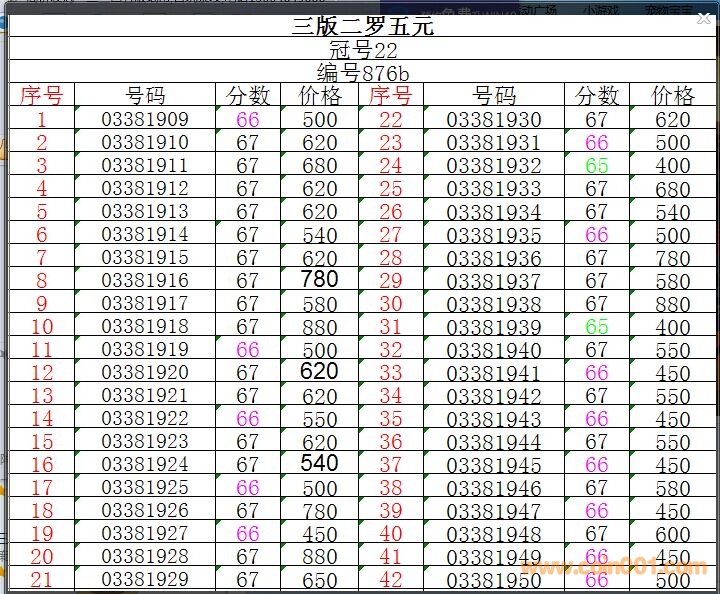
Task: Select the 600 price for 03381948
Action: point(673,534)
